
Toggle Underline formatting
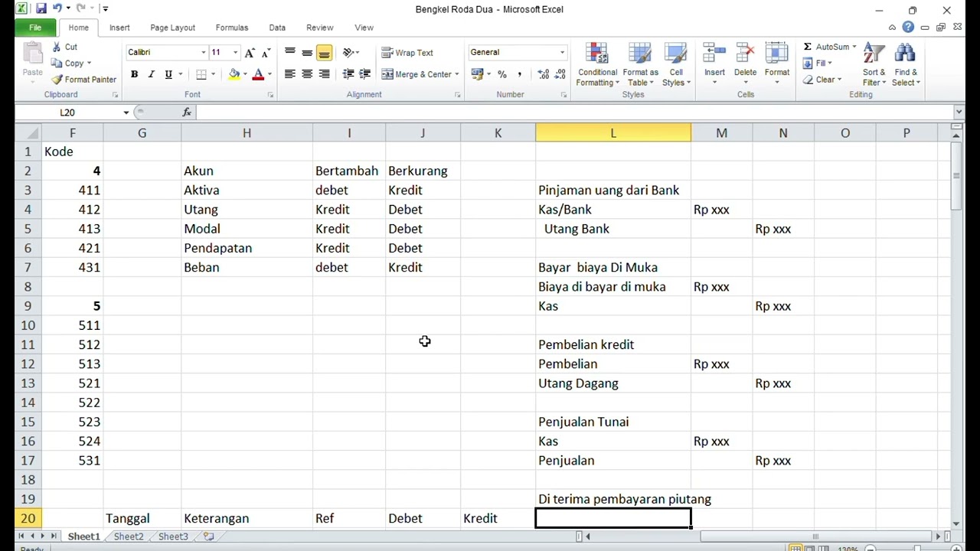[168, 74]
